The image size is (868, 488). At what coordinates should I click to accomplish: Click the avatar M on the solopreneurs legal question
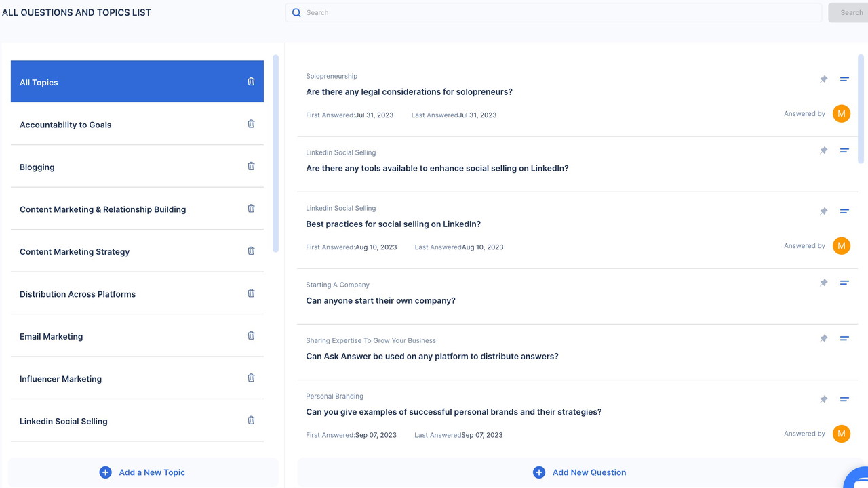coord(841,114)
